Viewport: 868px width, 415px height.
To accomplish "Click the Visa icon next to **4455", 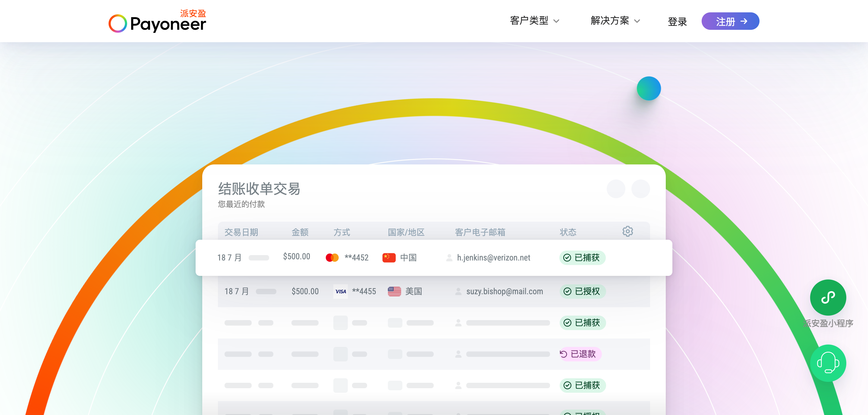I will click(x=340, y=292).
